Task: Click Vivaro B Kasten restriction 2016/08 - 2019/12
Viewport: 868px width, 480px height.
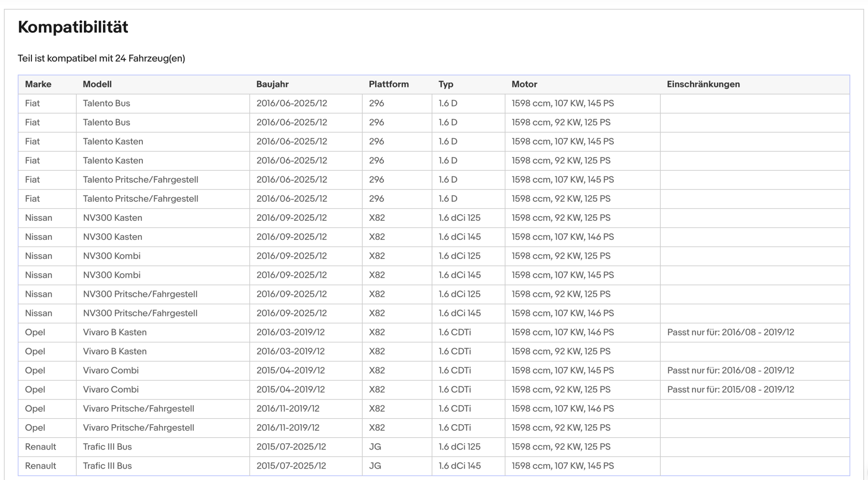Action: tap(731, 332)
